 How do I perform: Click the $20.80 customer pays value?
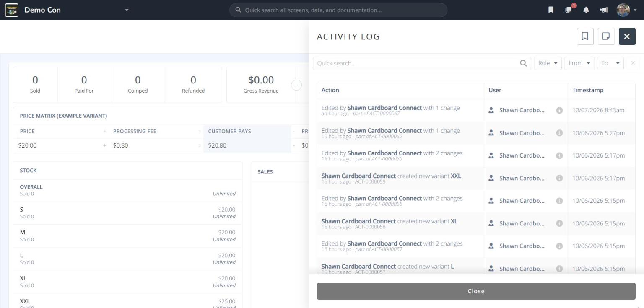coord(217,145)
